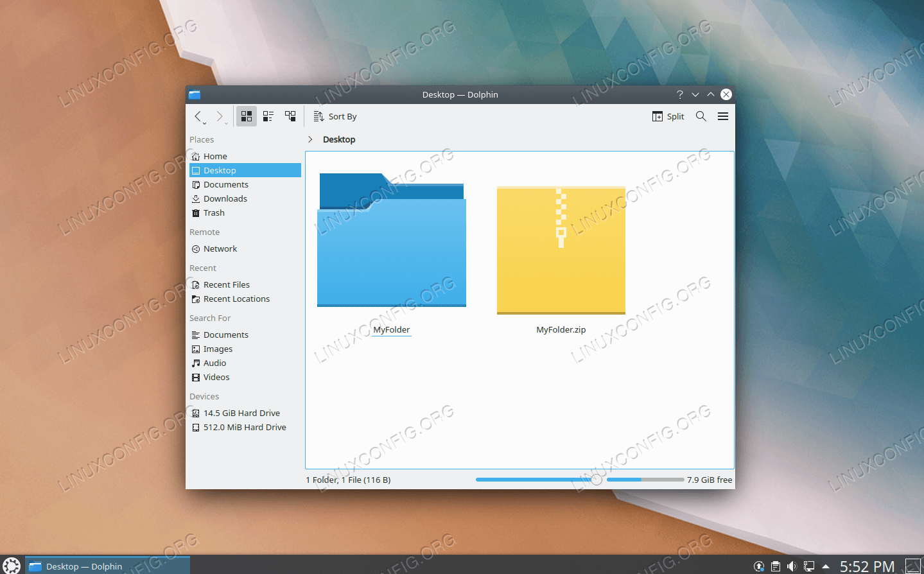924x574 pixels.
Task: Switch to the Icons view mode
Action: (246, 116)
